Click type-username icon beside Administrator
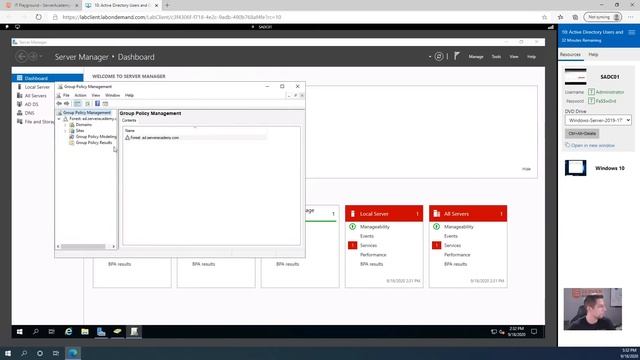This screenshot has height=360, width=640. (591, 92)
